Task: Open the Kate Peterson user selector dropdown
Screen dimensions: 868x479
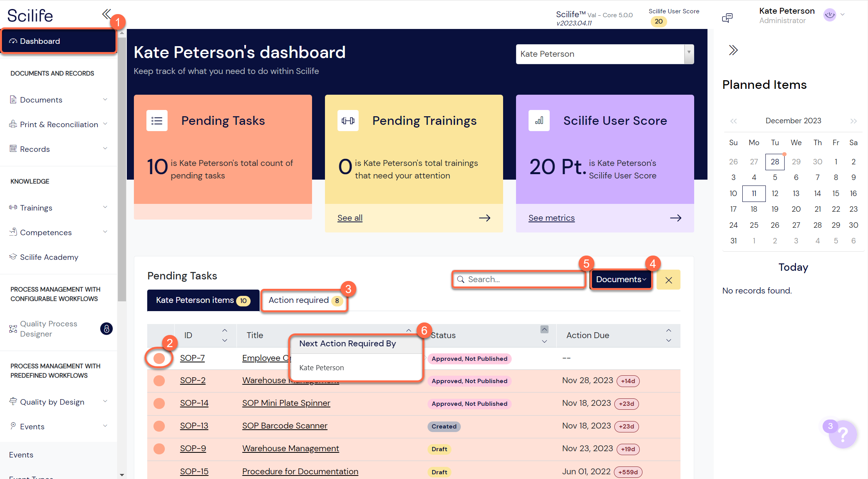Action: [x=605, y=54]
